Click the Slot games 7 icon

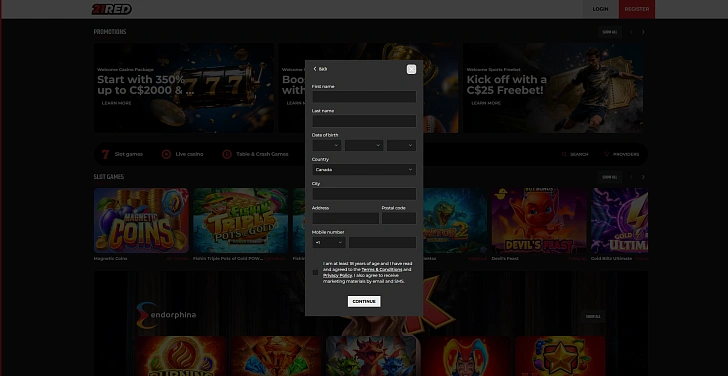coord(105,154)
